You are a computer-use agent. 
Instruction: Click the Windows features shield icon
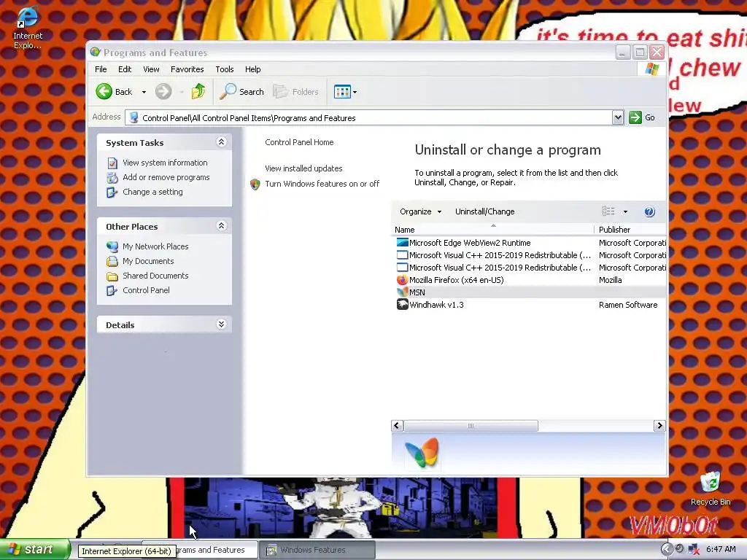(255, 184)
